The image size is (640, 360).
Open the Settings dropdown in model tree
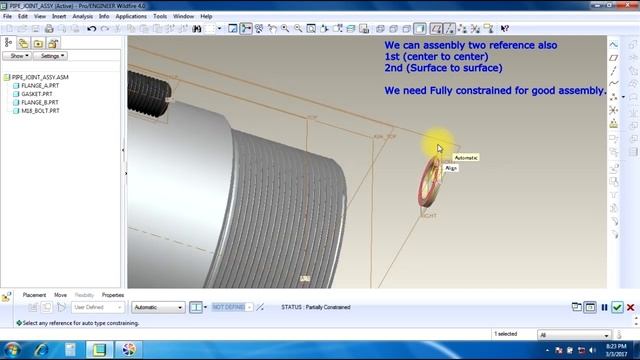[51, 56]
